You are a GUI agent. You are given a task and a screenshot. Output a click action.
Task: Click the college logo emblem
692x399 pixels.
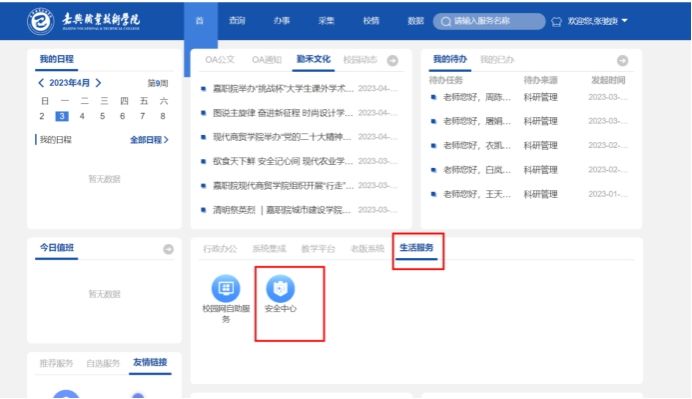(41, 21)
